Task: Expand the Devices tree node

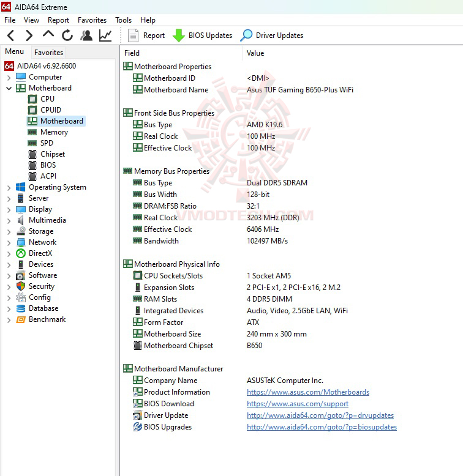Action: [9, 265]
